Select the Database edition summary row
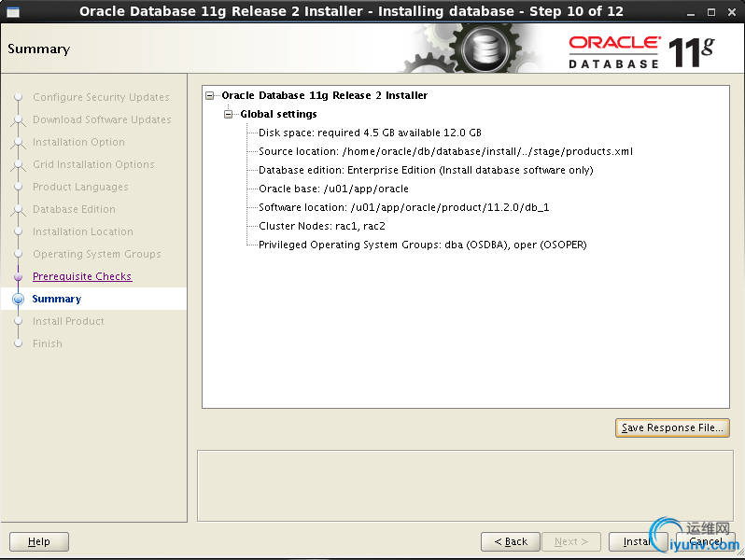Image resolution: width=745 pixels, height=560 pixels. (426, 170)
